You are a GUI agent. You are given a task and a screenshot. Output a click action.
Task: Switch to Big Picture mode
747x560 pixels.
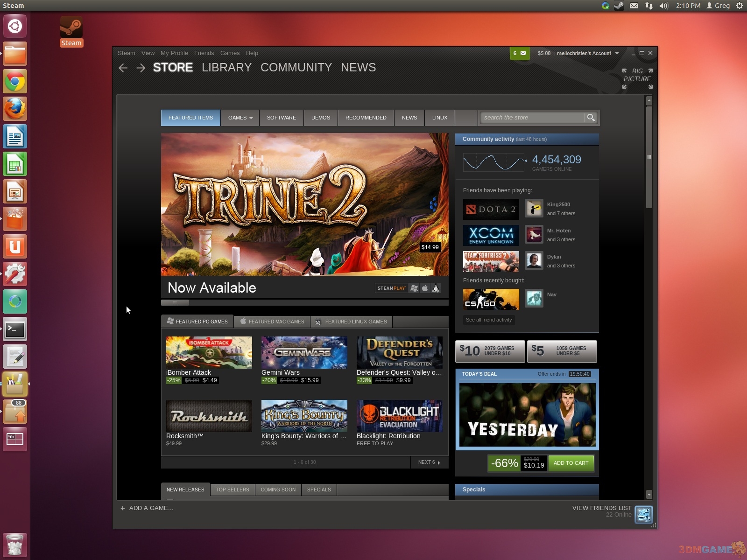[x=637, y=78]
